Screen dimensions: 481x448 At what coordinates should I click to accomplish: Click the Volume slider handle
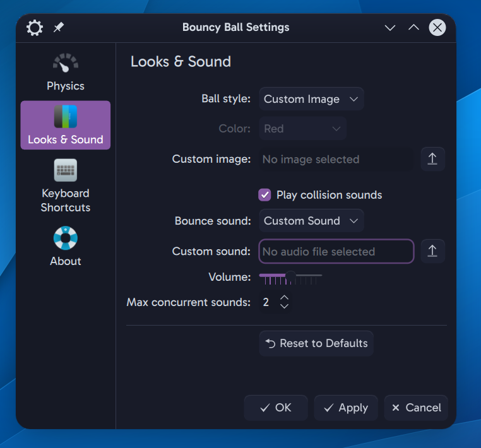[x=290, y=276]
